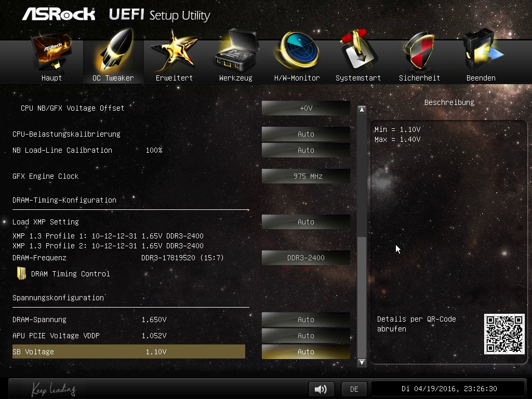The height and width of the screenshot is (399, 532).
Task: Open the DRAM Timing Control folder icon
Action: (22, 273)
